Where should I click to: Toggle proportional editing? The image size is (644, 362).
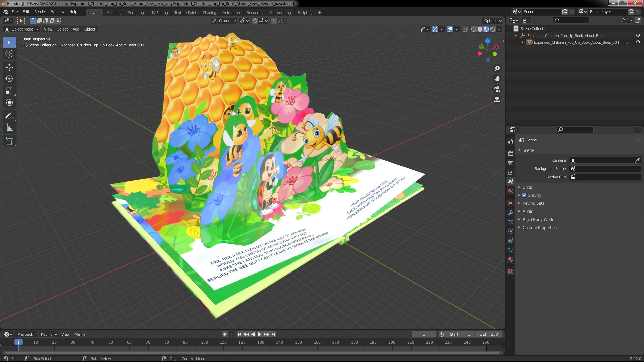click(x=274, y=21)
